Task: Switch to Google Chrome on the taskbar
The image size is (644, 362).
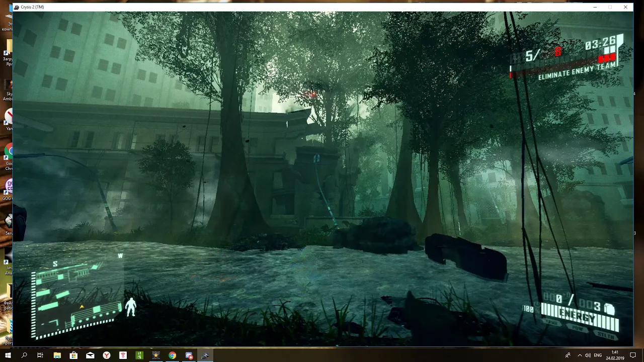Action: pos(173,355)
